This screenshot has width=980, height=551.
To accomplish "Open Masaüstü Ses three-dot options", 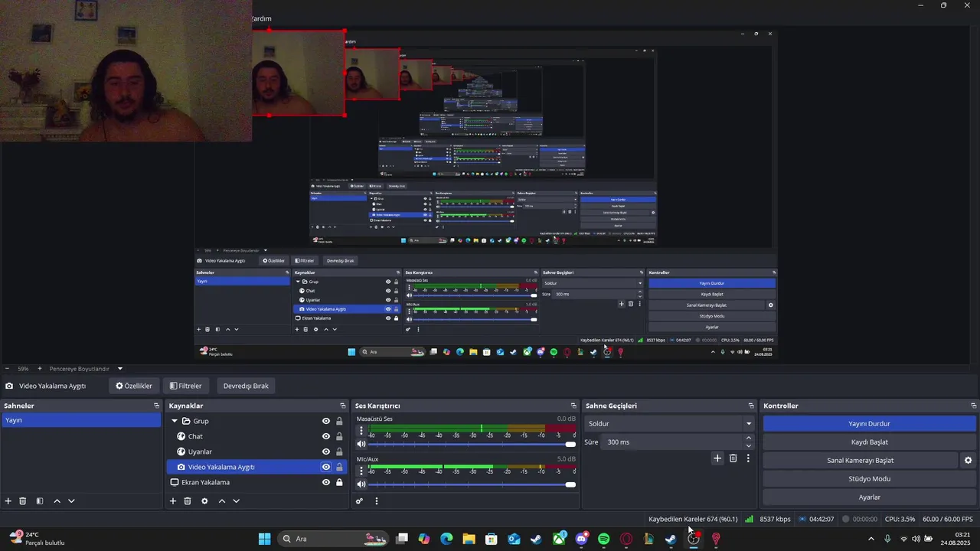I will coord(361,431).
